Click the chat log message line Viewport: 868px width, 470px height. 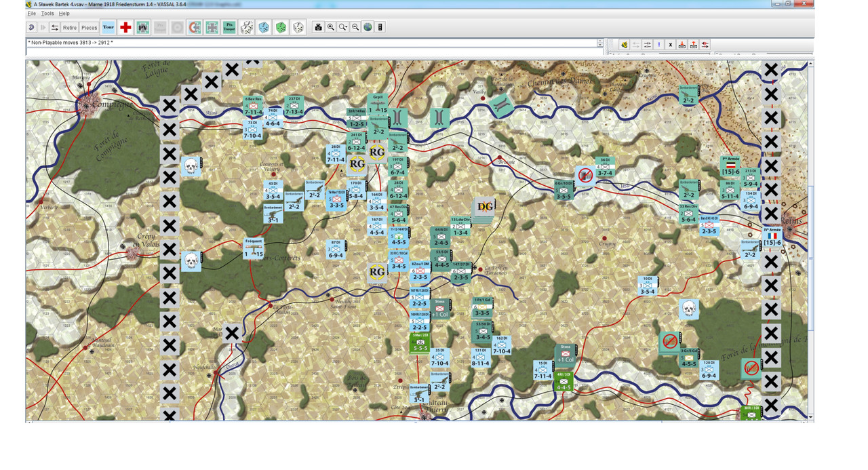[71, 42]
